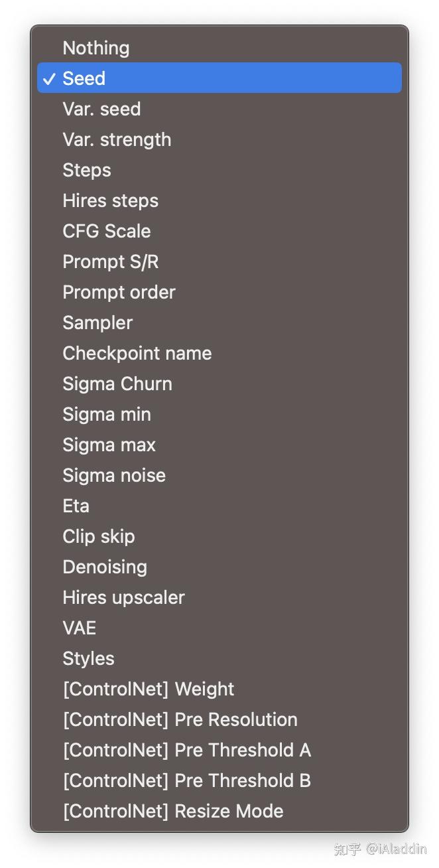The image size is (439, 868).
Task: Choose Steps in the dropdown list
Action: pos(87,170)
